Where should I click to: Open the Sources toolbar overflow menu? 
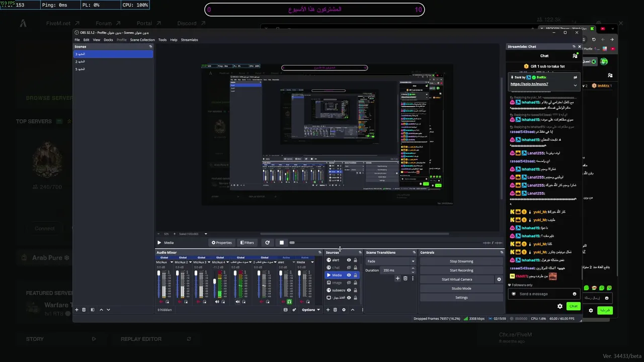tap(362, 310)
